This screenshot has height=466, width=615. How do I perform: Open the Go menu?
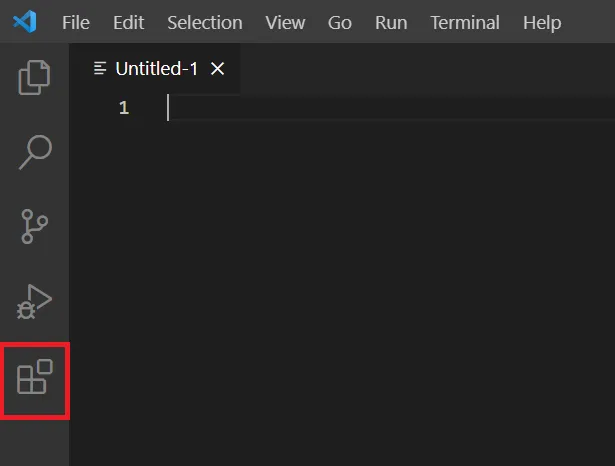pos(340,22)
